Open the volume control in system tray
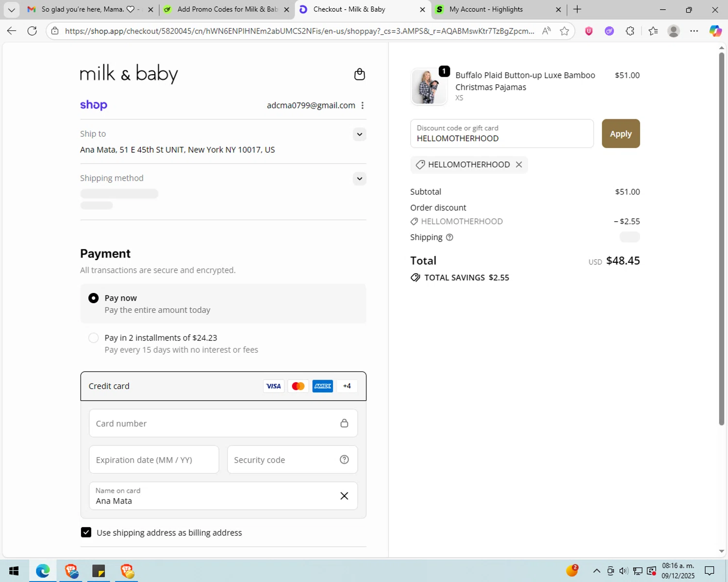728x582 pixels. click(x=624, y=571)
